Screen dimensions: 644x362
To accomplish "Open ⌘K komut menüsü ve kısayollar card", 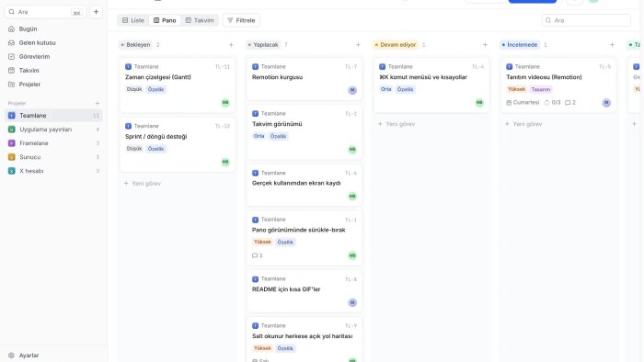I will [x=431, y=85].
